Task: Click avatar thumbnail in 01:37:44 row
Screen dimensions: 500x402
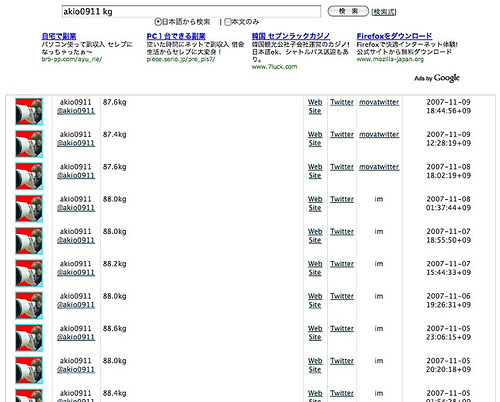Action: click(29, 208)
